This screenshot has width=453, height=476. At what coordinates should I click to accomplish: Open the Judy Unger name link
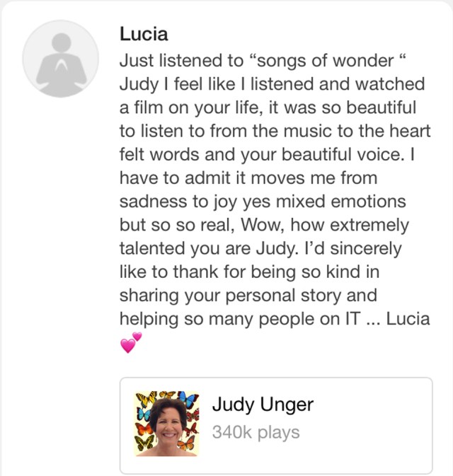[x=262, y=406]
